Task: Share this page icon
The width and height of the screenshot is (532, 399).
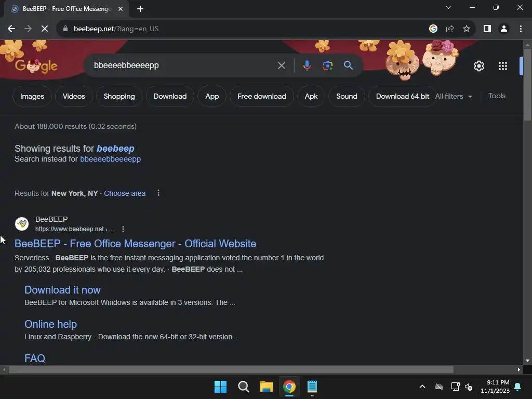Action: pos(450,29)
